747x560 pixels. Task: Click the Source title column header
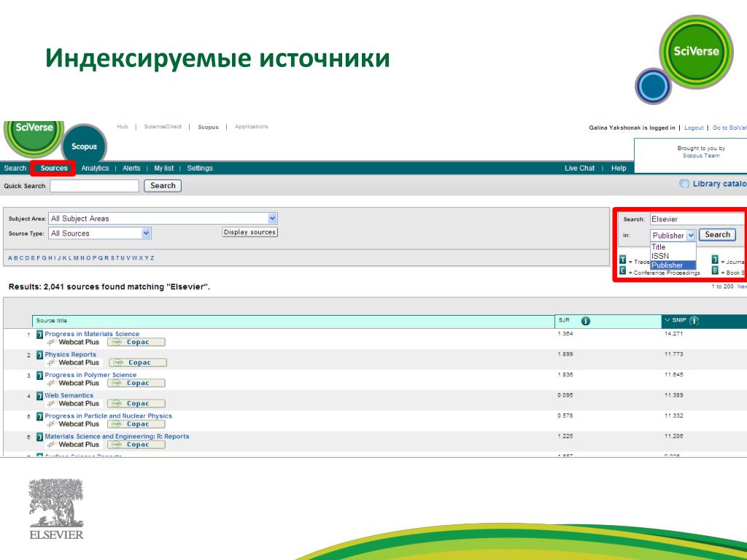click(x=52, y=321)
